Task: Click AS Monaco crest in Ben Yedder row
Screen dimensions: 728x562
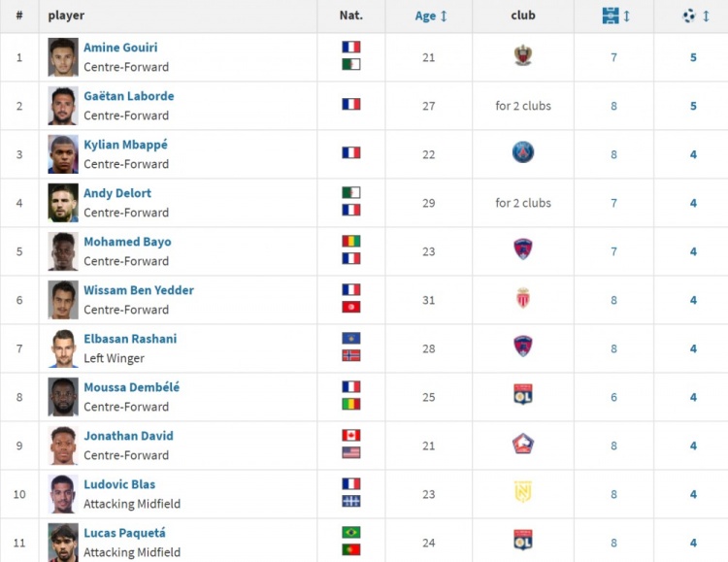Action: click(x=523, y=298)
